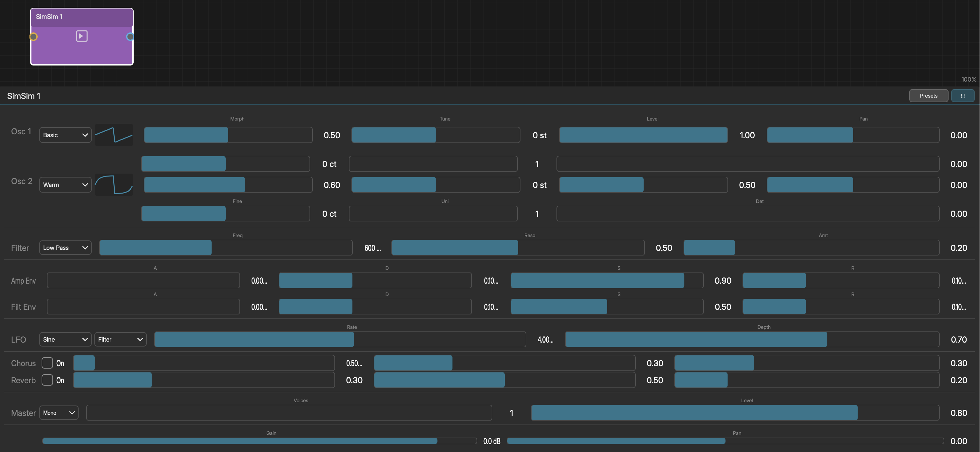Click the blue output port on SimSim 1 node
Screen dimensions: 980x452
(x=130, y=37)
